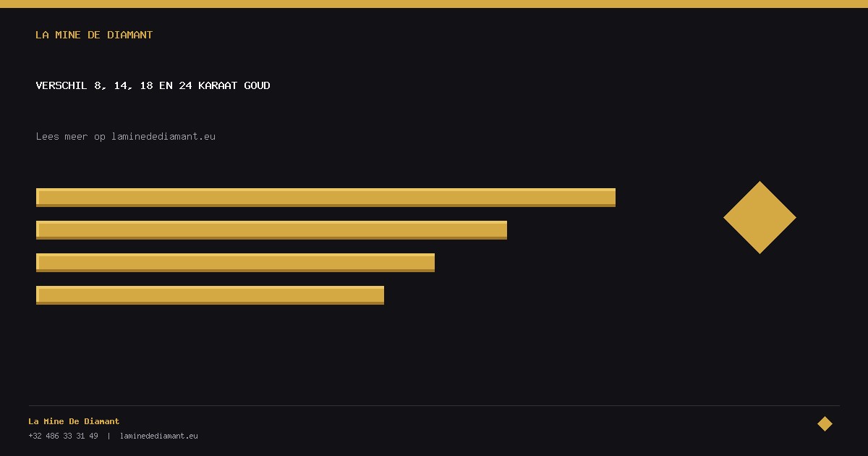Open the laminedediamant.eu link after 'Lees meer op'

(x=163, y=136)
